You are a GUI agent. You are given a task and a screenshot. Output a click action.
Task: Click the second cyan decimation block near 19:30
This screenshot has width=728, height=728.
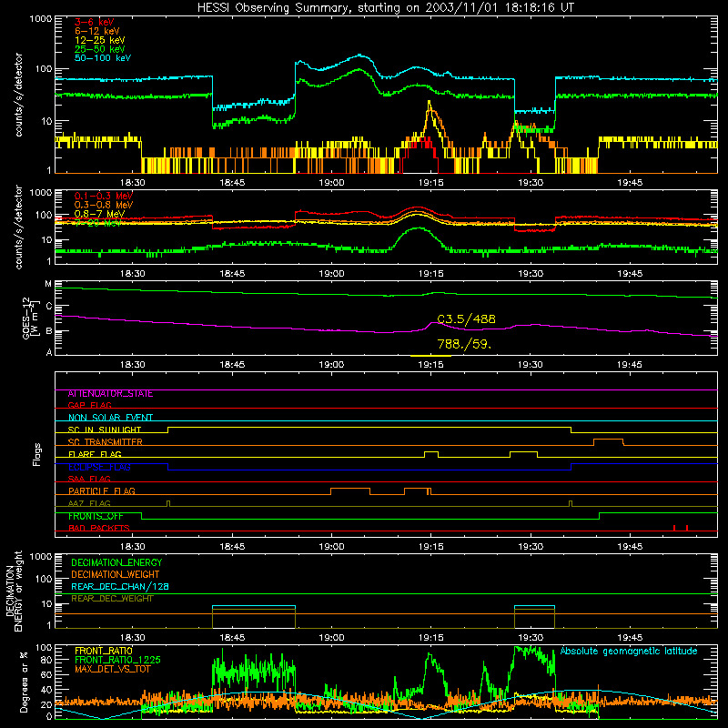[x=534, y=606]
